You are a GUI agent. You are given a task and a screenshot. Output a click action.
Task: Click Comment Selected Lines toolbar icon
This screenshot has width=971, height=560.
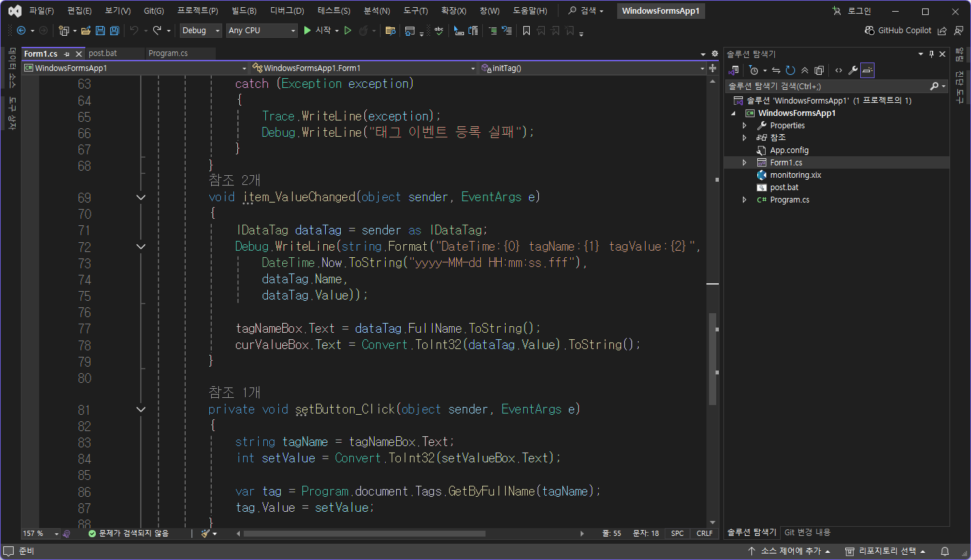493,31
